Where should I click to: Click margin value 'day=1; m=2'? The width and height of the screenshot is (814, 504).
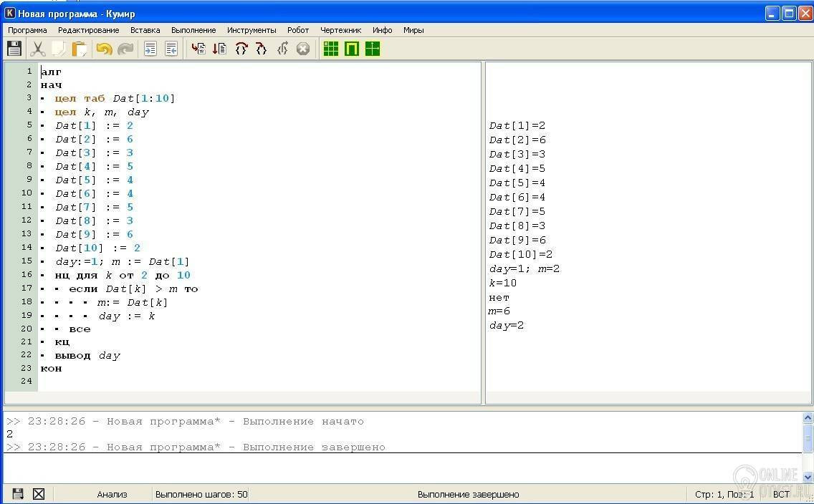point(525,268)
